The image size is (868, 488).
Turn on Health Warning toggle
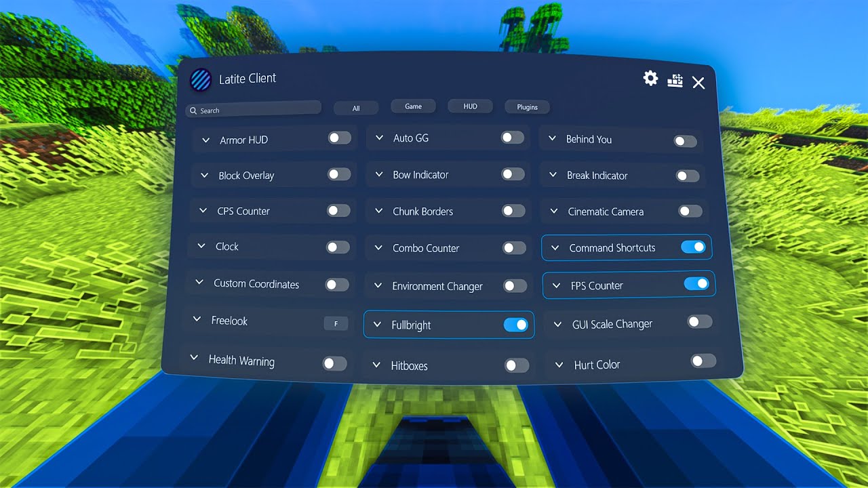(x=335, y=364)
